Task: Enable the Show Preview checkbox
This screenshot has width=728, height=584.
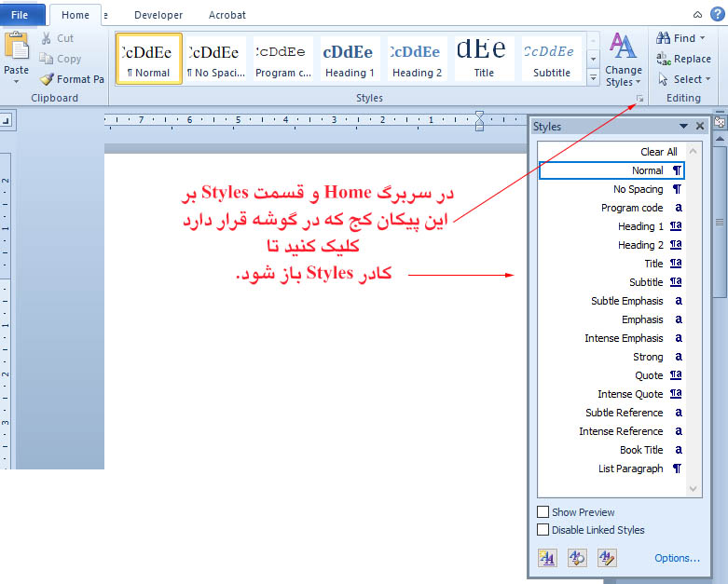Action: (x=543, y=512)
